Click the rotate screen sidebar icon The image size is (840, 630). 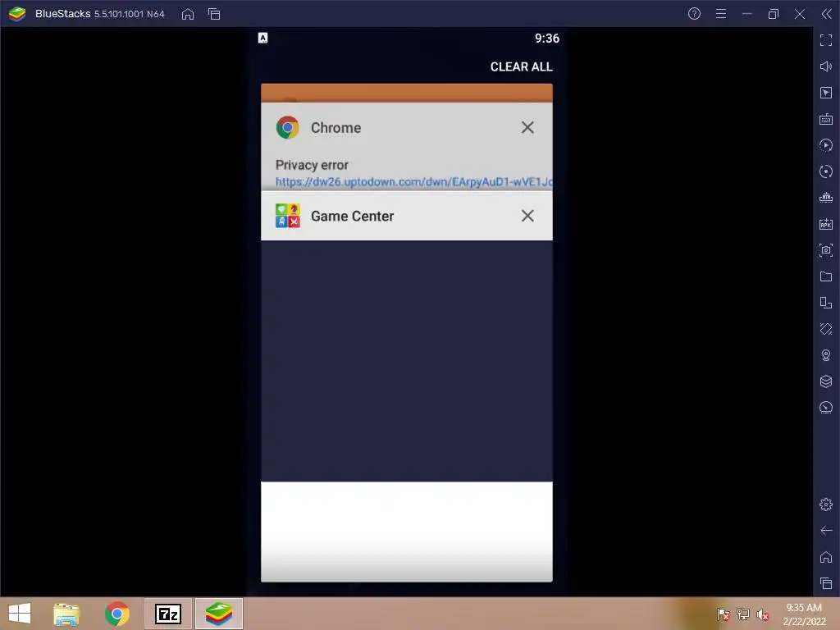826,303
